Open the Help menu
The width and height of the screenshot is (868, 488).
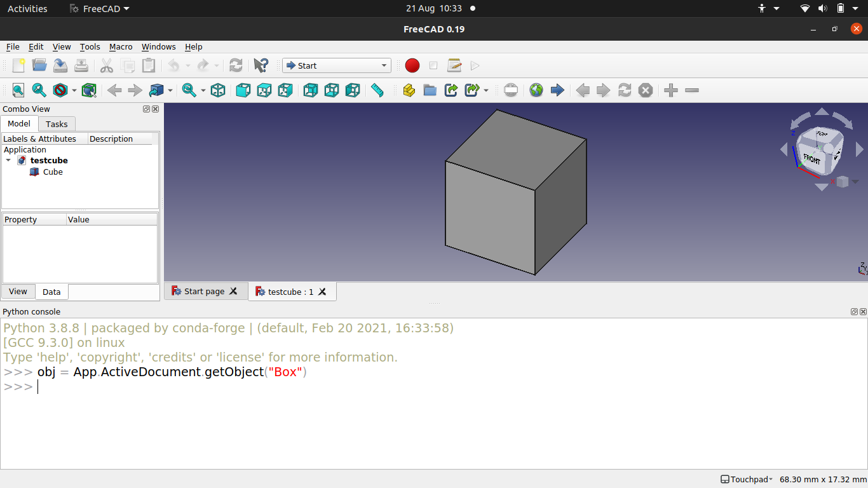(x=194, y=46)
